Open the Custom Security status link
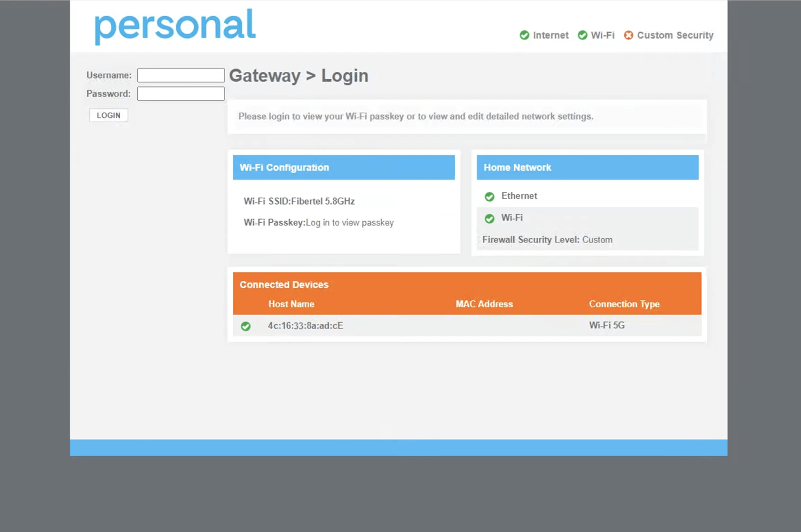Screen dimensions: 801x532 (675, 35)
